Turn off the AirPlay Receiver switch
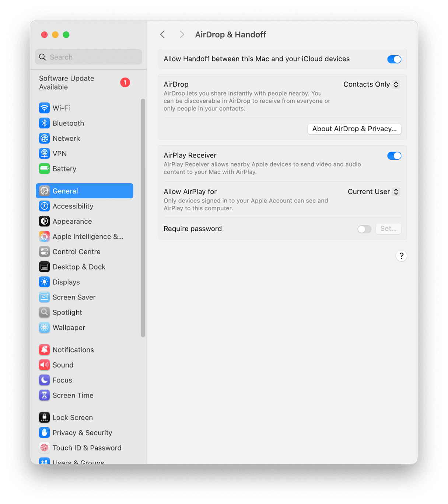Image resolution: width=448 pixels, height=504 pixels. tap(394, 156)
